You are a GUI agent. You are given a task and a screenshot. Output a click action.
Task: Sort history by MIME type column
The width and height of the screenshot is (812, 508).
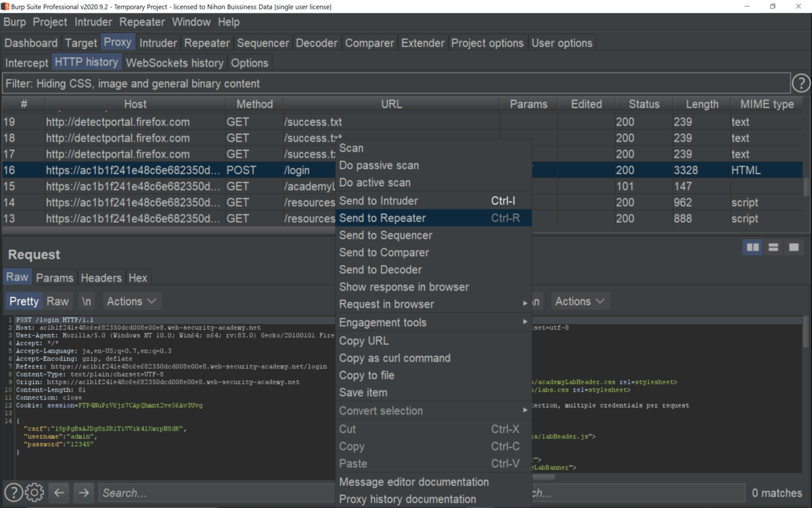click(767, 104)
